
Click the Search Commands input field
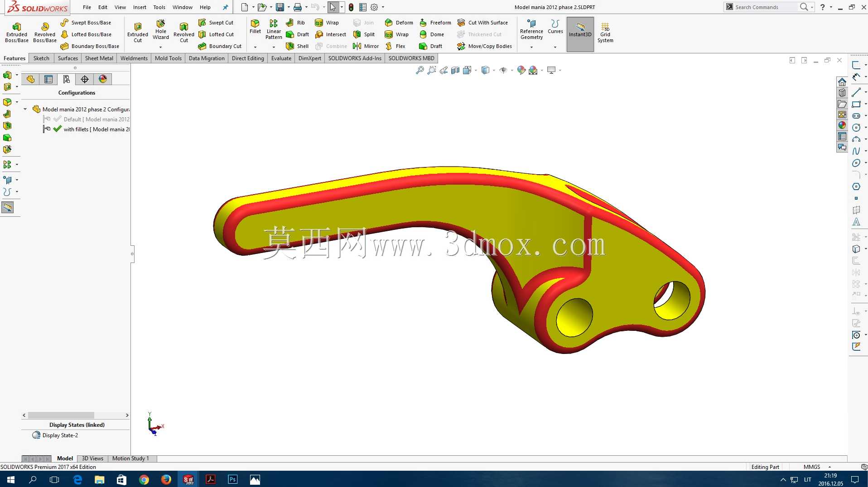(766, 7)
